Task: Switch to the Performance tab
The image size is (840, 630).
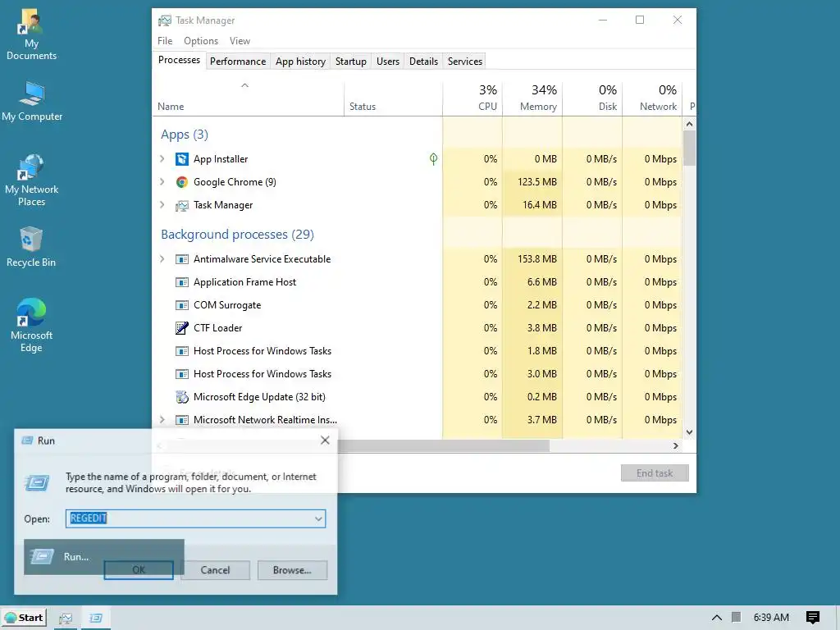Action: pos(238,61)
